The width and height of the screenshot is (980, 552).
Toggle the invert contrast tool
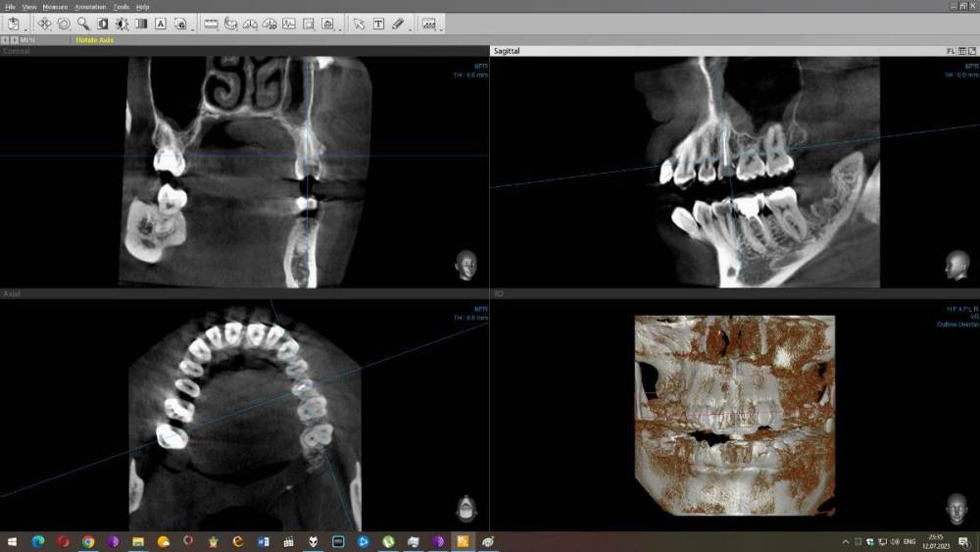point(103,24)
